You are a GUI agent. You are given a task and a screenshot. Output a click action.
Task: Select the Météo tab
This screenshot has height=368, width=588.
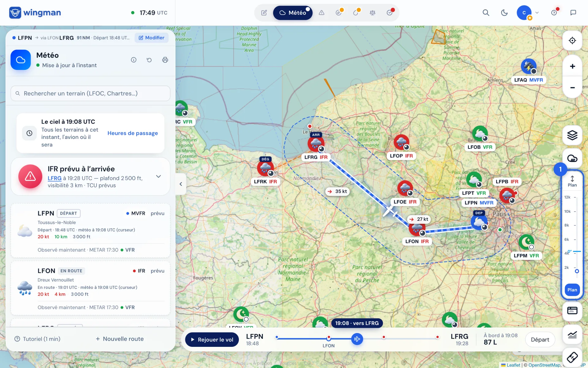pos(293,13)
